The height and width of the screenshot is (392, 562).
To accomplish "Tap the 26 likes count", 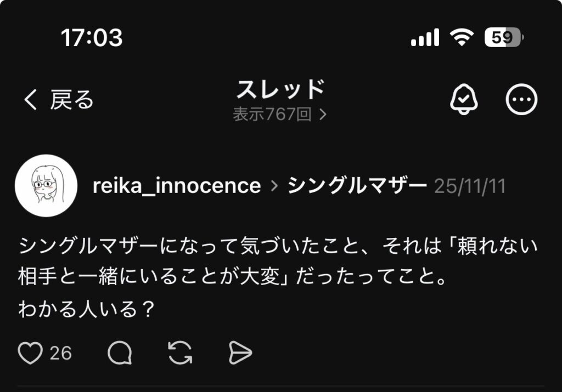I will point(61,354).
